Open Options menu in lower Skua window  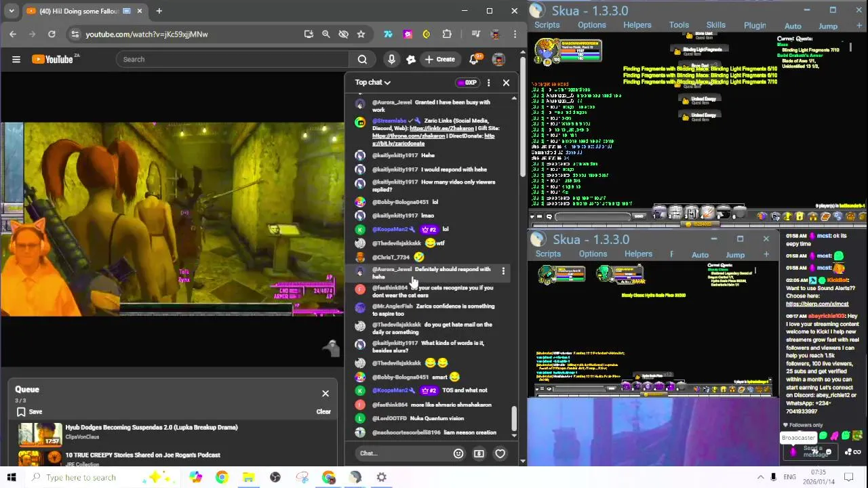pyautogui.click(x=593, y=254)
